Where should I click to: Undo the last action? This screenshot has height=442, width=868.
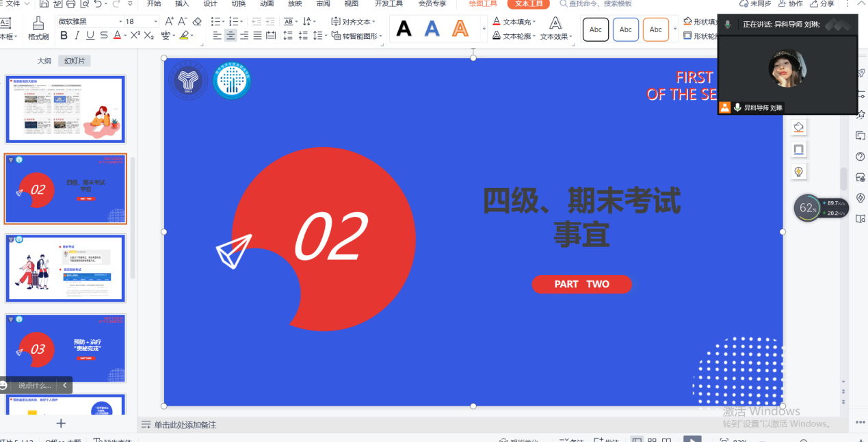tap(97, 4)
